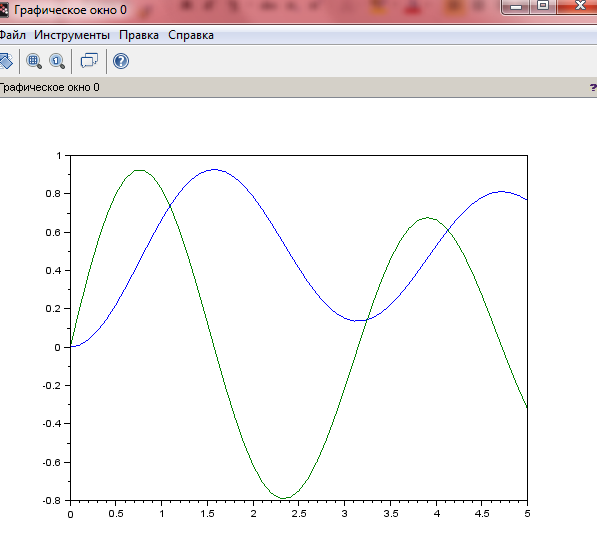Activate the rotate tool icon in toolbar
This screenshot has width=597, height=547.
(6, 61)
